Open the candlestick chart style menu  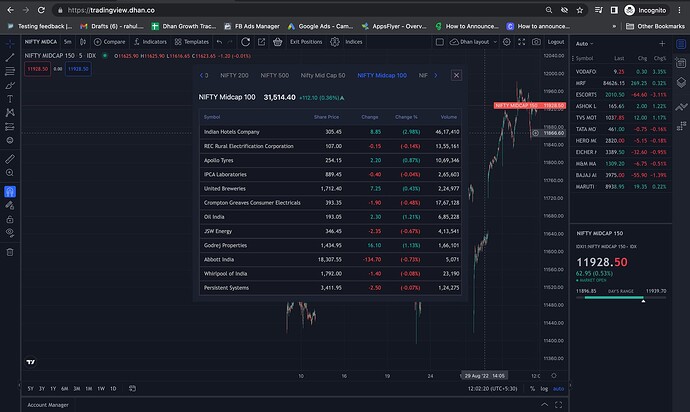[83, 42]
